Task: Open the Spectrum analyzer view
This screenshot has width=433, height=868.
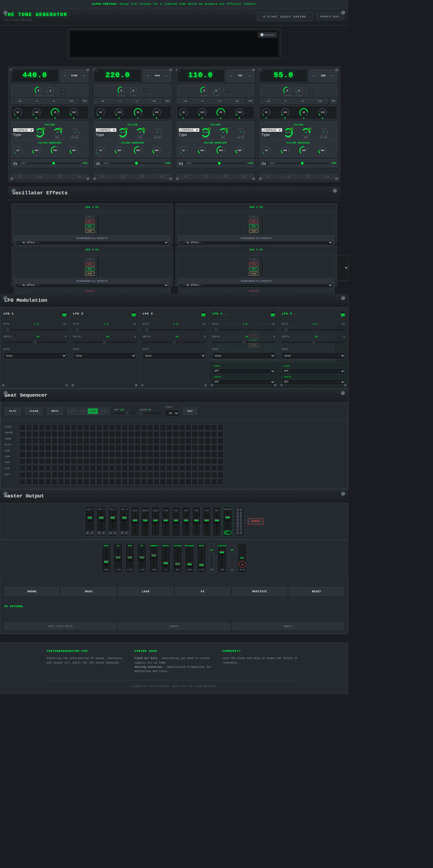Action: (x=267, y=35)
